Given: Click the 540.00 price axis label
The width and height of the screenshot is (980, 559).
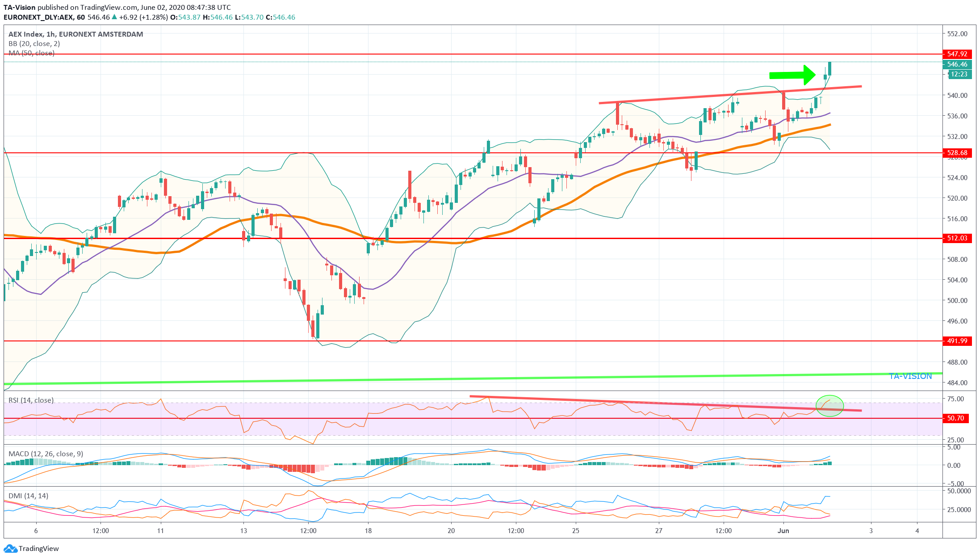Looking at the screenshot, I should pos(957,96).
